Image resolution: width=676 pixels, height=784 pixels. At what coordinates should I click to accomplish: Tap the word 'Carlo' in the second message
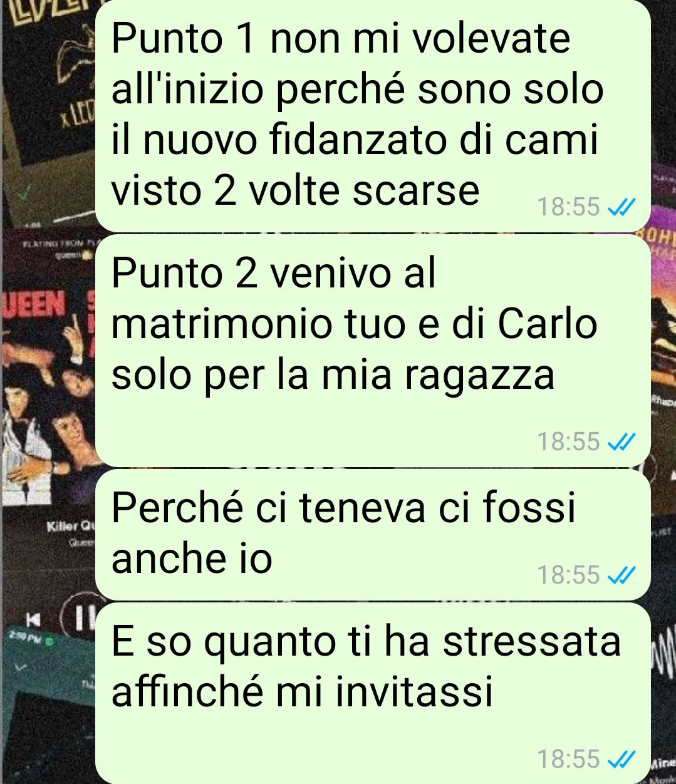tap(548, 324)
